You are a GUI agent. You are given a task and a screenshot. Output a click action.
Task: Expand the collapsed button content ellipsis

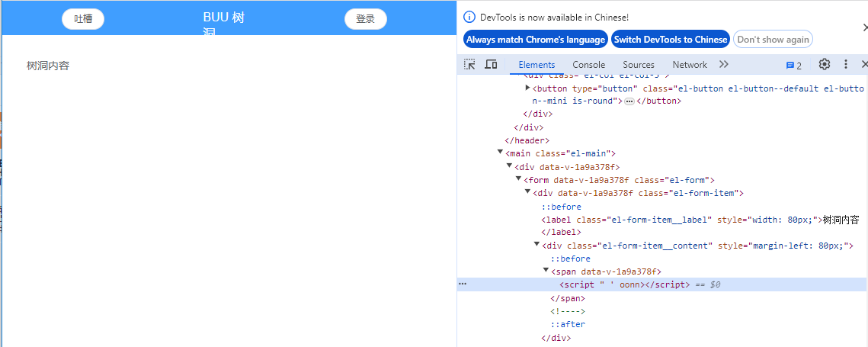629,101
